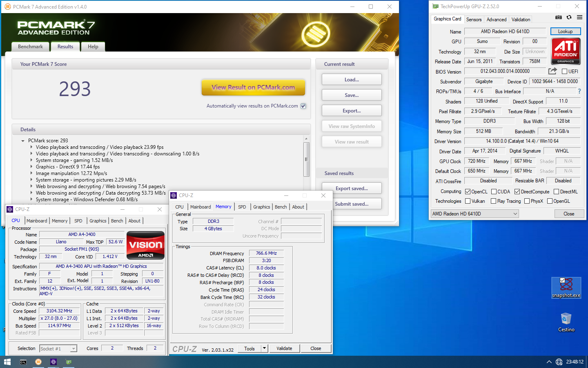Click the front CPU-Z window title icon
This screenshot has width=588, height=368.
[x=174, y=195]
